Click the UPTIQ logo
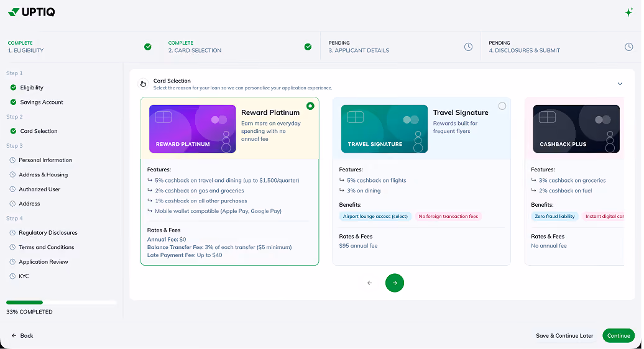Viewport: 644px width, 349px height. click(x=31, y=12)
